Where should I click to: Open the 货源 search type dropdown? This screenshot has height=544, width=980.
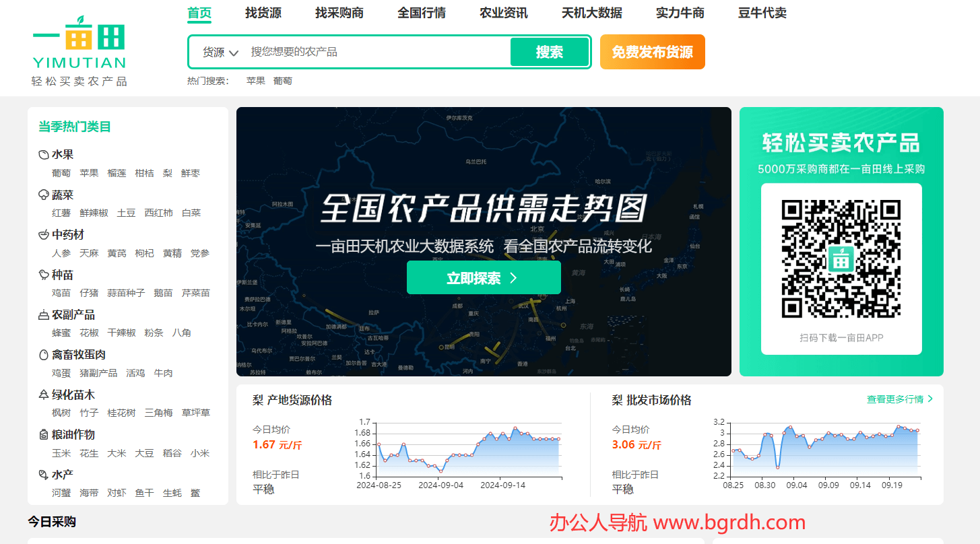pyautogui.click(x=220, y=53)
